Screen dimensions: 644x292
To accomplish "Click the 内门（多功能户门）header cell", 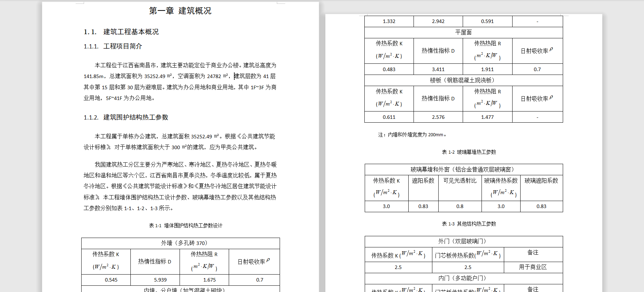I will [463, 278].
